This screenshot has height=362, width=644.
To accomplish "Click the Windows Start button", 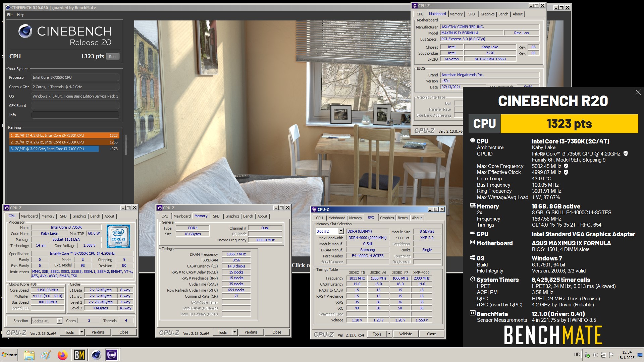I will (x=9, y=355).
